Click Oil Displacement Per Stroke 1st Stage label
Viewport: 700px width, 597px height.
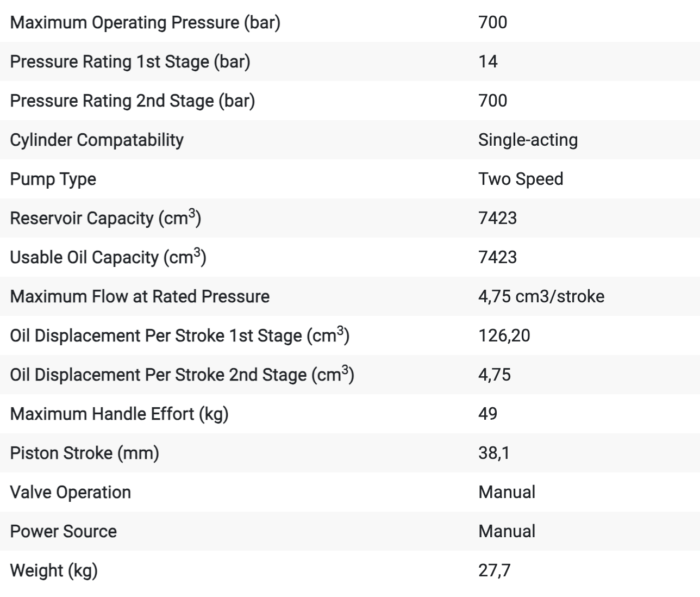180,335
